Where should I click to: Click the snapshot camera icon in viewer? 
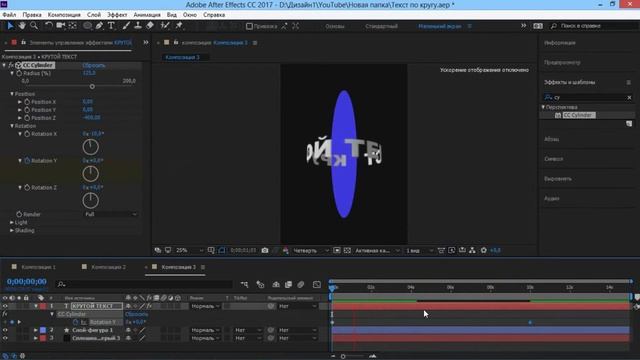click(265, 250)
